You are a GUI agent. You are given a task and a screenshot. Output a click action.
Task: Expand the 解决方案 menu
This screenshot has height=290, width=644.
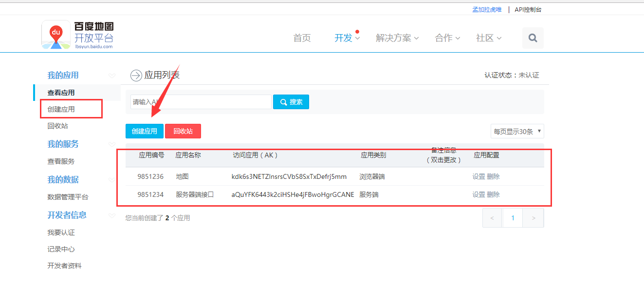pyautogui.click(x=397, y=38)
